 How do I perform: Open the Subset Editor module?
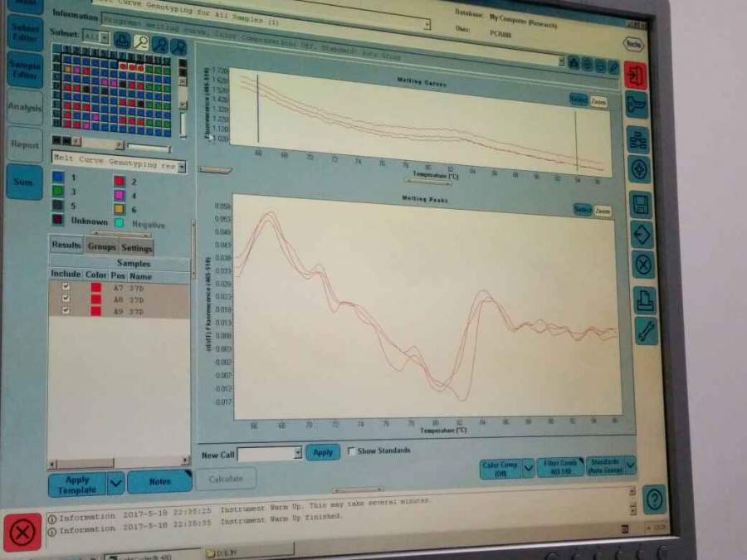click(x=25, y=32)
